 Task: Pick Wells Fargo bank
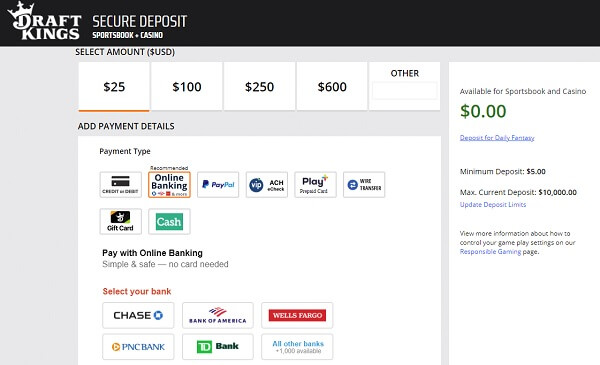(297, 315)
